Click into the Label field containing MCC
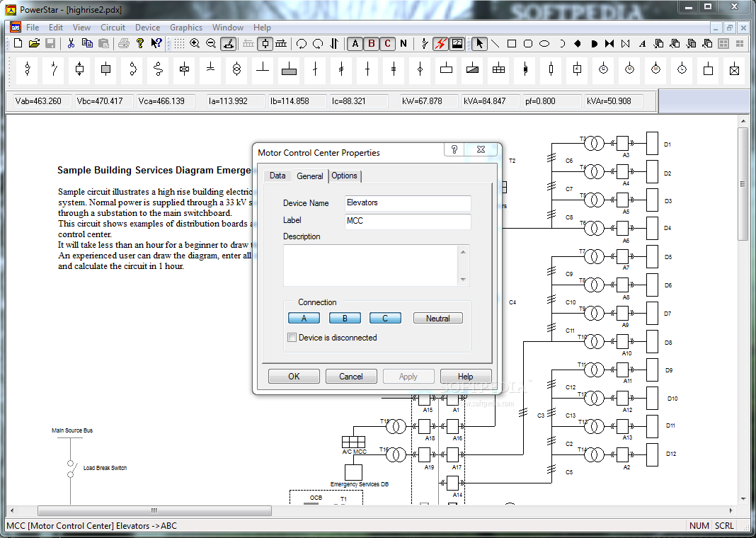Viewport: 756px width, 538px height. [x=408, y=222]
